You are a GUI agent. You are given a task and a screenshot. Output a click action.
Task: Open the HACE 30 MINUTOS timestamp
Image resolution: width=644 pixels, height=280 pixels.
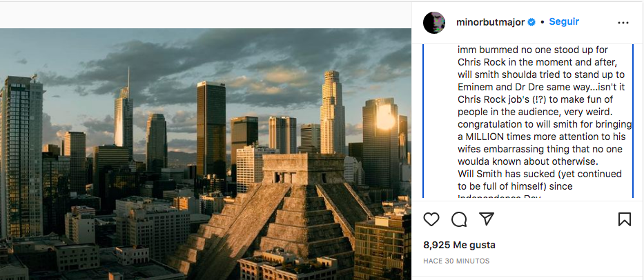point(456,261)
